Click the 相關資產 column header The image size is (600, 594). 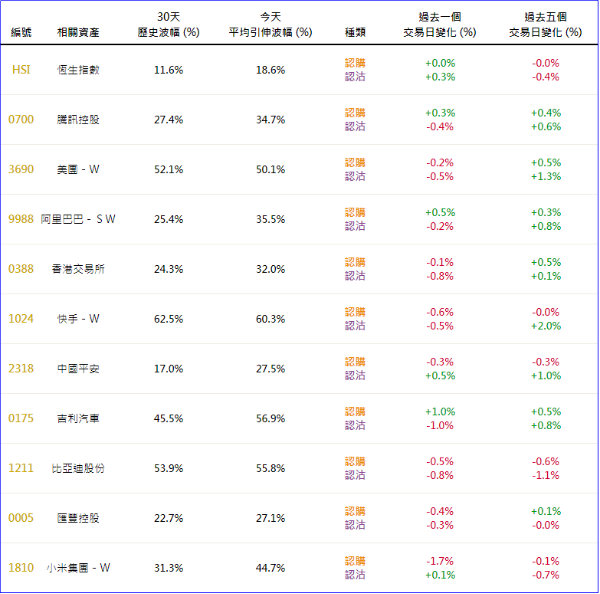tap(78, 32)
